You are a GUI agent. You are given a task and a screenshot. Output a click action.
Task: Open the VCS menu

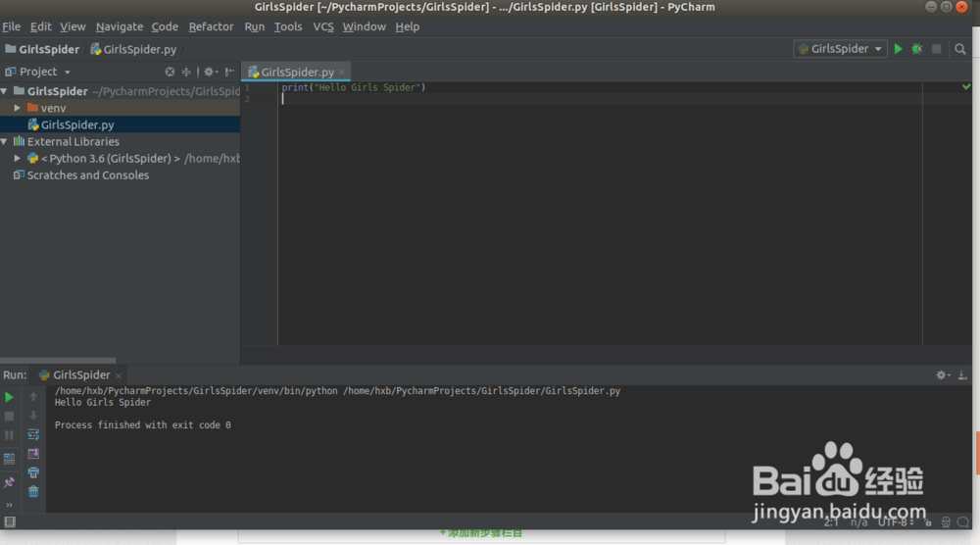(323, 26)
